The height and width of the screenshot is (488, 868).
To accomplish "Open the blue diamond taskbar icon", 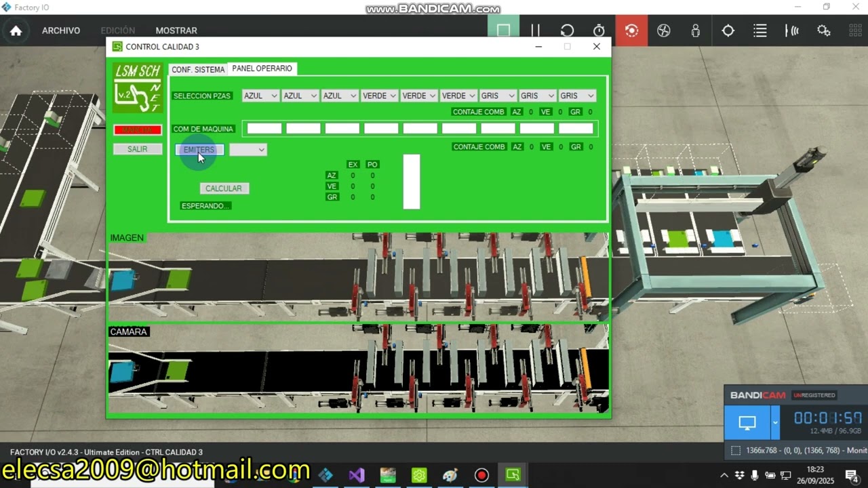I will 325,475.
